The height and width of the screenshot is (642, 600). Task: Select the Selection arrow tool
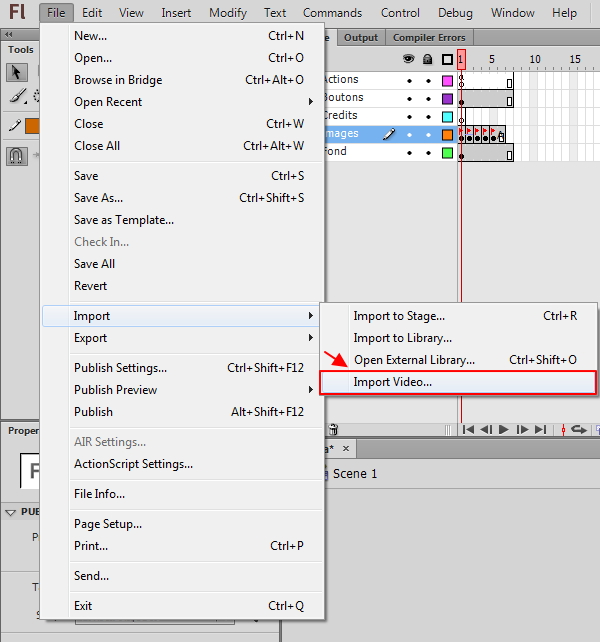(x=17, y=73)
